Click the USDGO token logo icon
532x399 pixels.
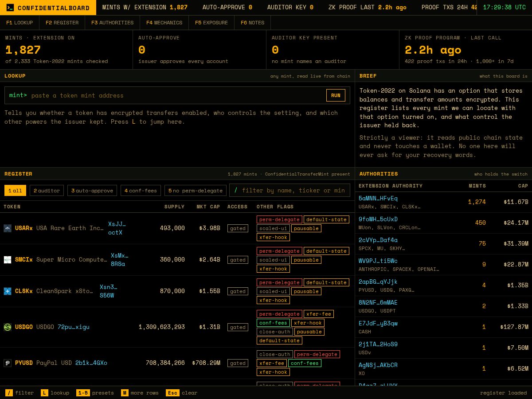coord(8,327)
